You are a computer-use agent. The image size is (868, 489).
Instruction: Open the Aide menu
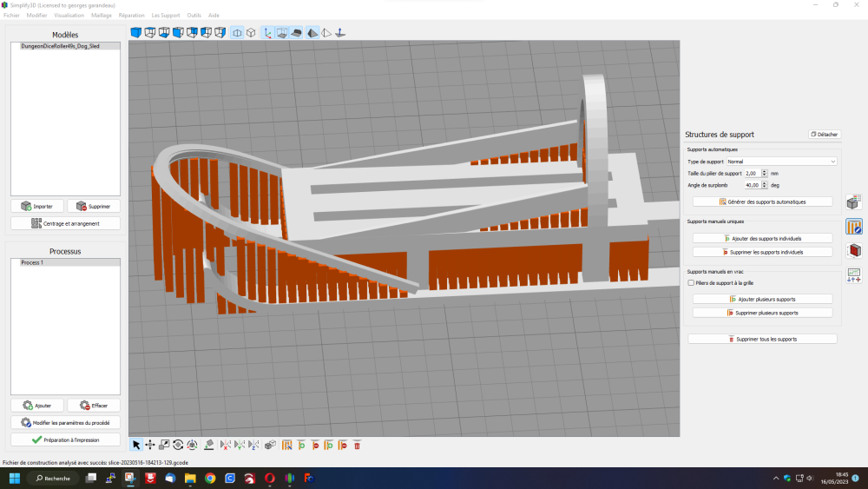(214, 16)
